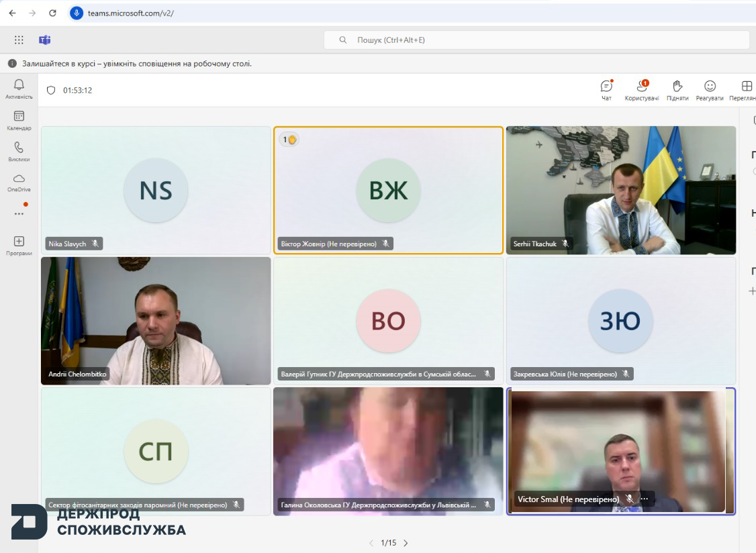Click the Teams logo in header
Screen dimensions: 756x553
pyautogui.click(x=45, y=40)
